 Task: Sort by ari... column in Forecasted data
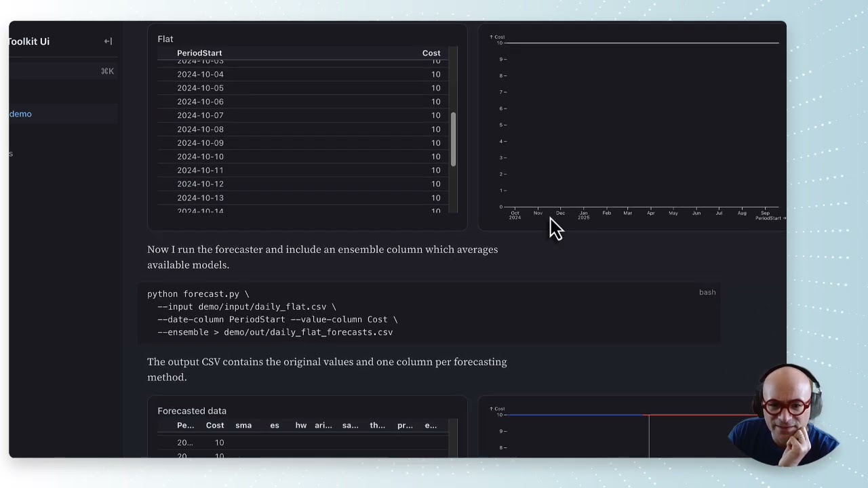tap(323, 426)
